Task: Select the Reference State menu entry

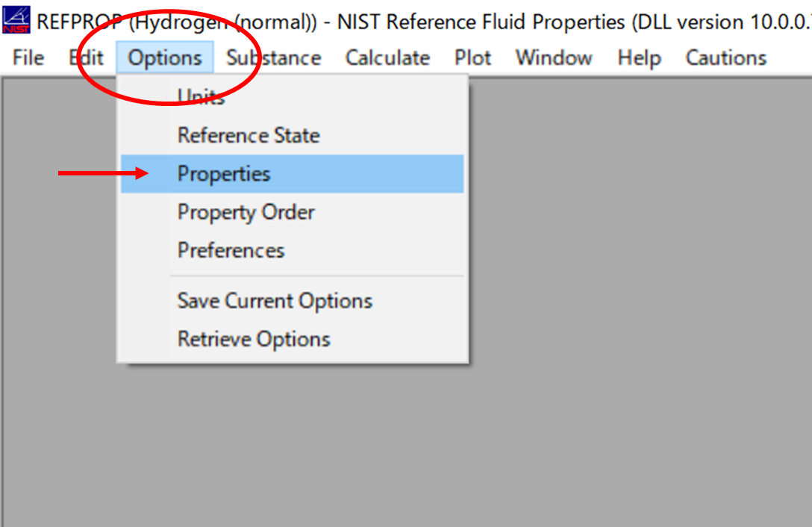Action: [249, 136]
